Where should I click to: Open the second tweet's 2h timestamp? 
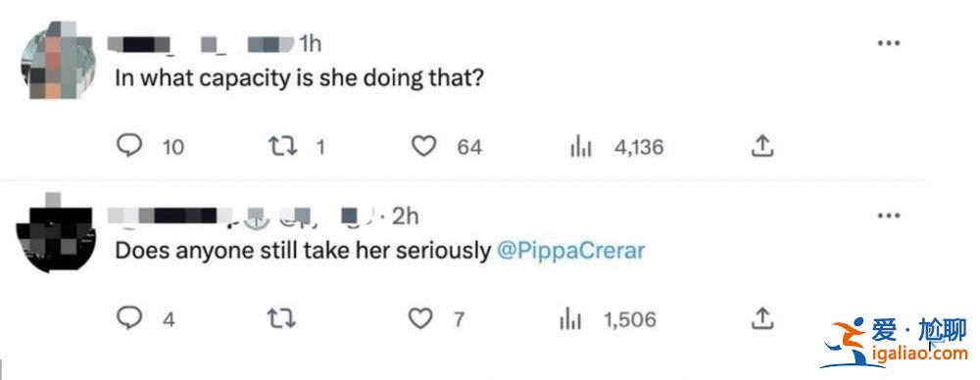coord(405,215)
